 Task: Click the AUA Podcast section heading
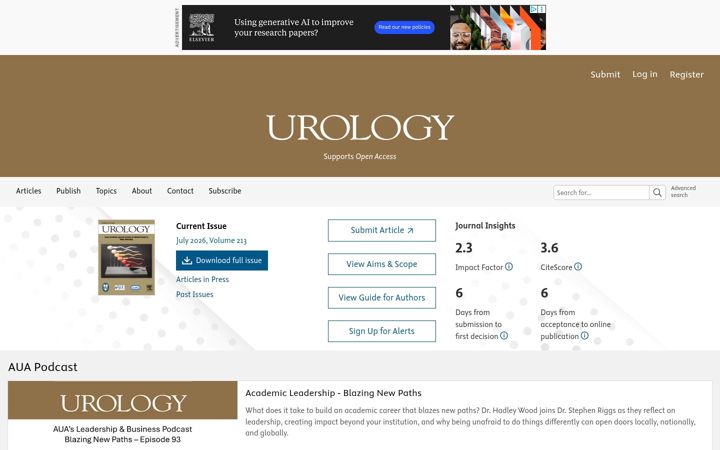(x=43, y=367)
